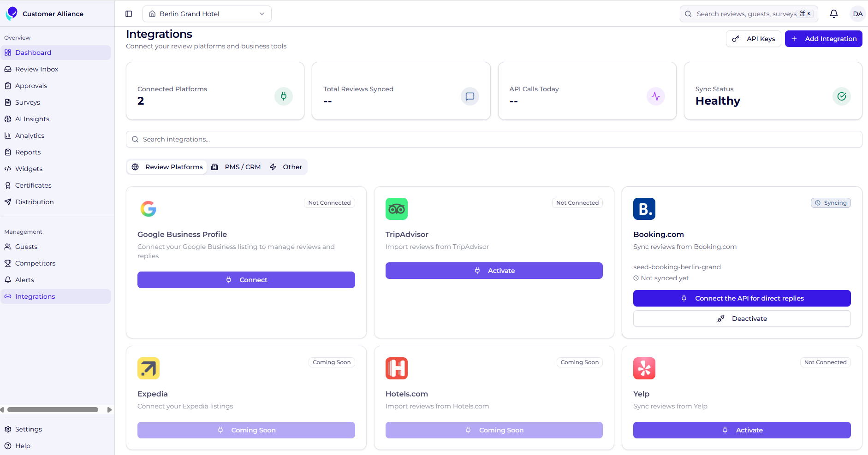Click the TripAdvisor owl logo
Viewport: 868px width, 455px height.
click(397, 209)
